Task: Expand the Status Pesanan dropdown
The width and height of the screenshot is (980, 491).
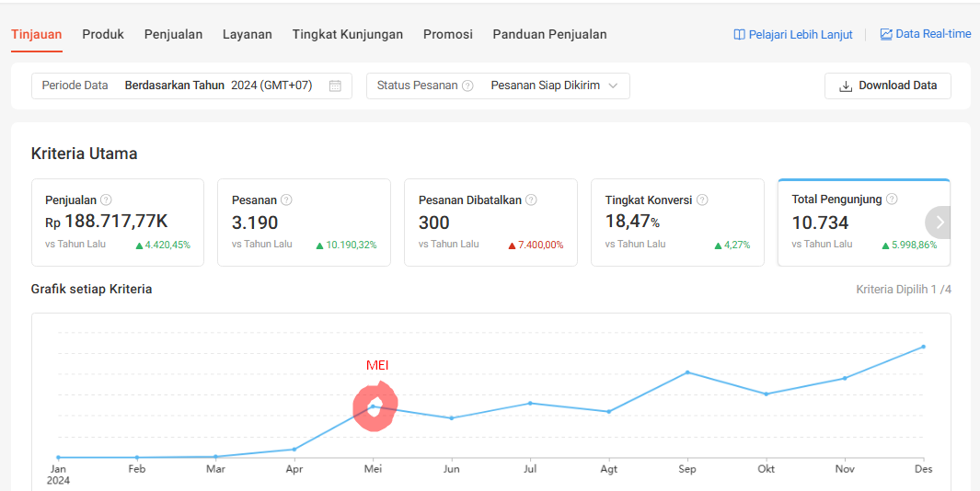Action: point(498,86)
